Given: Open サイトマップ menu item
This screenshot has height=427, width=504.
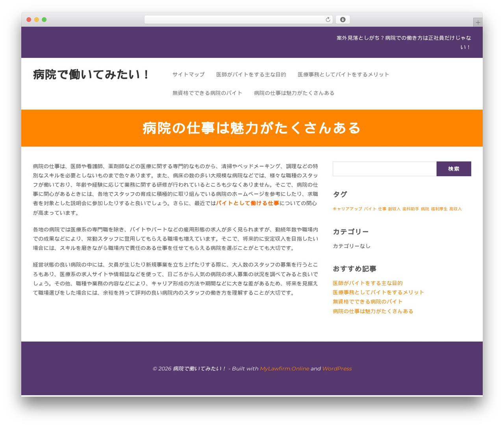Looking at the screenshot, I should 188,74.
